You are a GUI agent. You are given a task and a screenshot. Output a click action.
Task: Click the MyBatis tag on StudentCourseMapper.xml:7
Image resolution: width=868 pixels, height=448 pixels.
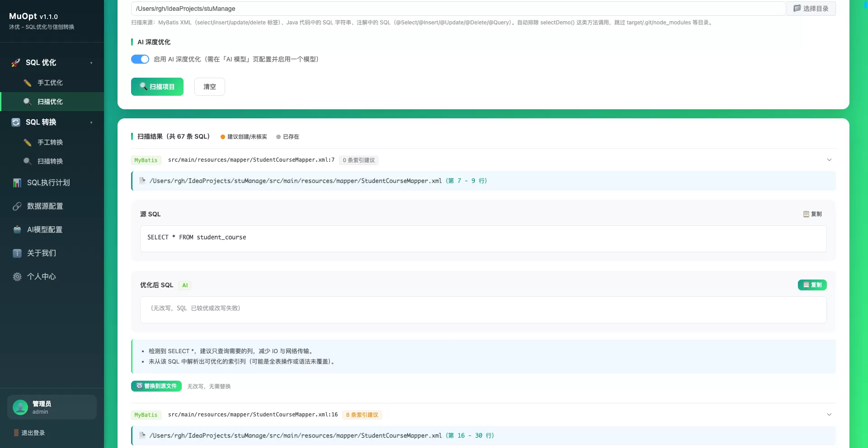point(146,160)
